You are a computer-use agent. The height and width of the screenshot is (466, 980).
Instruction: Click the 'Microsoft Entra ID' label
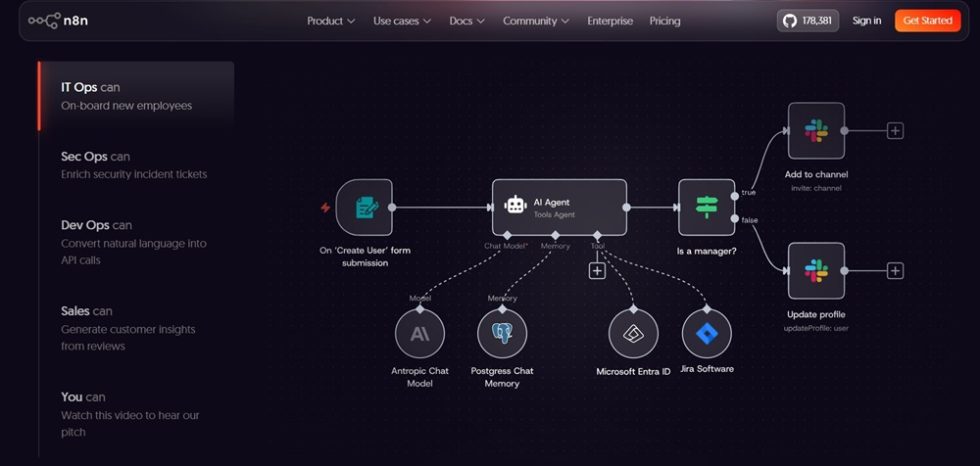pos(633,371)
